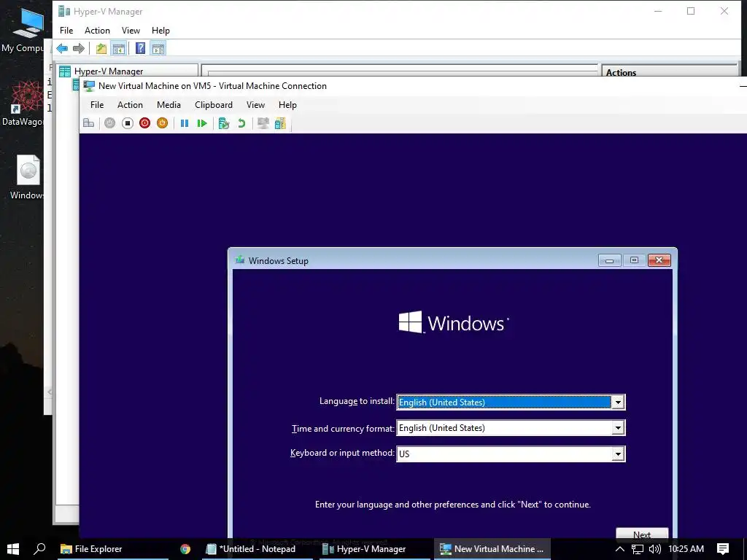Image resolution: width=747 pixels, height=560 pixels.
Task: Click the grayed Start VM toolbar icon
Action: (109, 123)
